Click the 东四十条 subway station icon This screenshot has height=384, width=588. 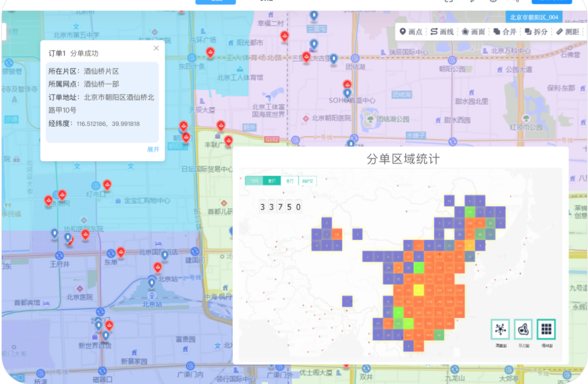pyautogui.click(x=192, y=58)
